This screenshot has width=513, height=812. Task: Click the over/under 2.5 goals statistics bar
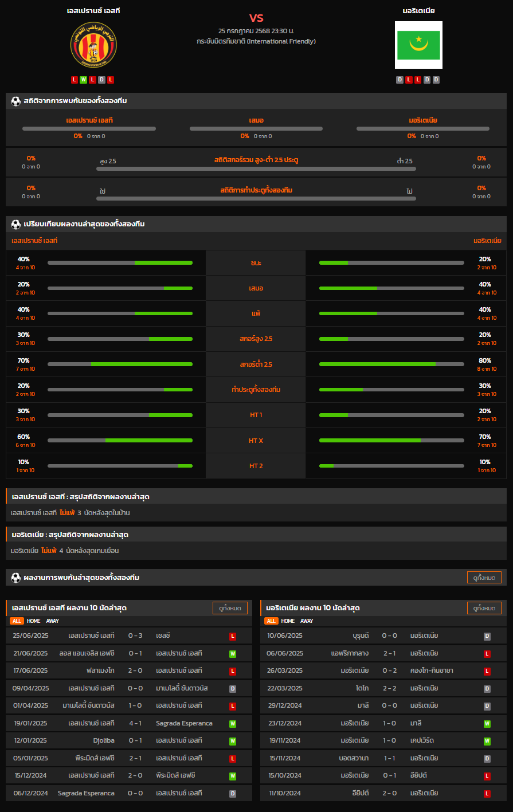[x=256, y=168]
